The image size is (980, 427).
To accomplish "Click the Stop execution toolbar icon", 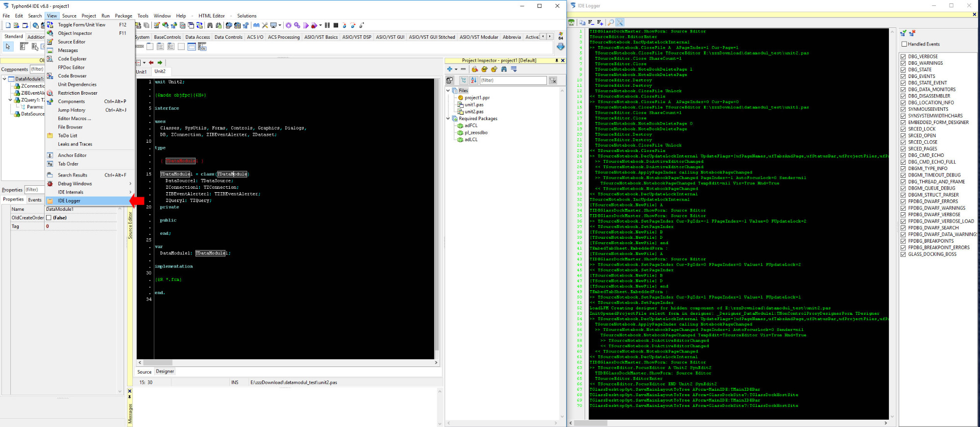I will [x=336, y=25].
